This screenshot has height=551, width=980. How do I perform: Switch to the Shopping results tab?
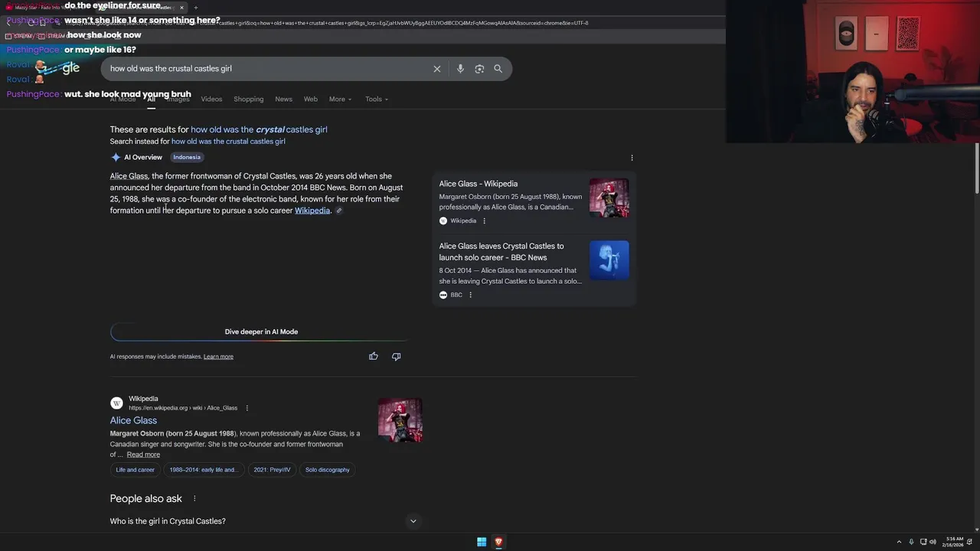248,99
